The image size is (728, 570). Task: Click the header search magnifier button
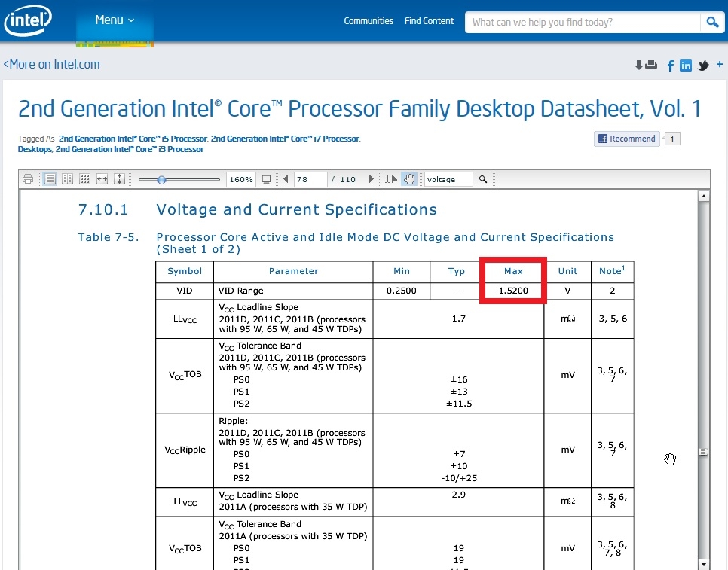[x=712, y=23]
